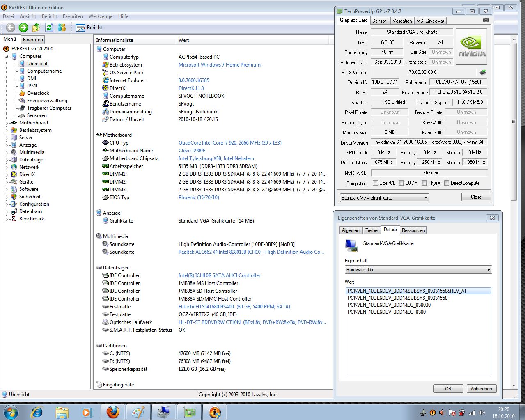This screenshot has width=525, height=420.
Task: Switch to EVEREST taskbar button
Action: tap(215, 412)
